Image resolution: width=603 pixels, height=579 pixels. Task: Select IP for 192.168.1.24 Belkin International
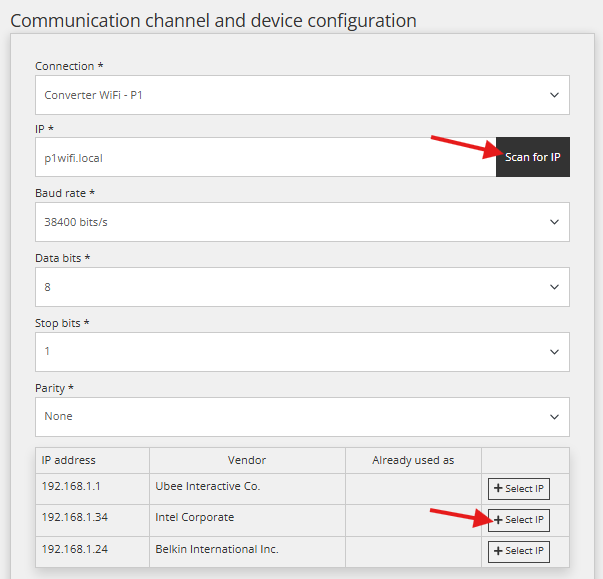pos(519,551)
